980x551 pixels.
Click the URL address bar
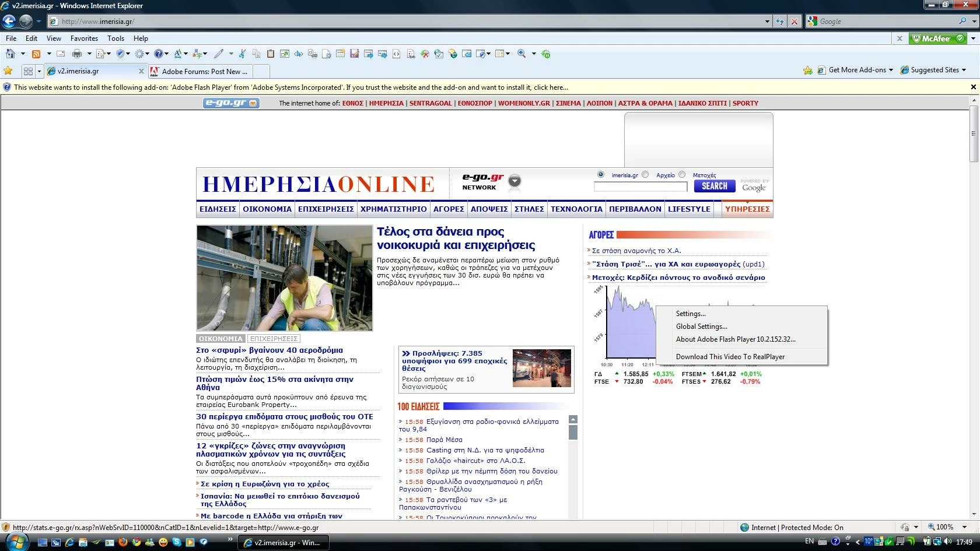tap(406, 22)
